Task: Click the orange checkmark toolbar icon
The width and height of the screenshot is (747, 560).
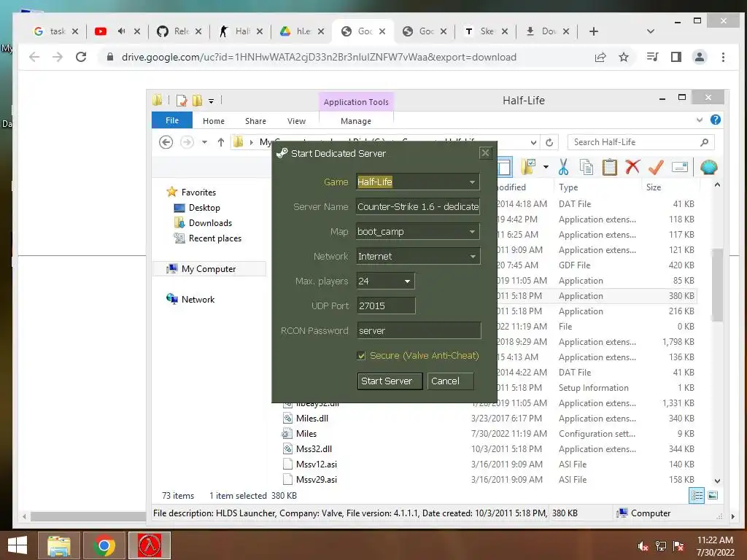Action: 656,167
